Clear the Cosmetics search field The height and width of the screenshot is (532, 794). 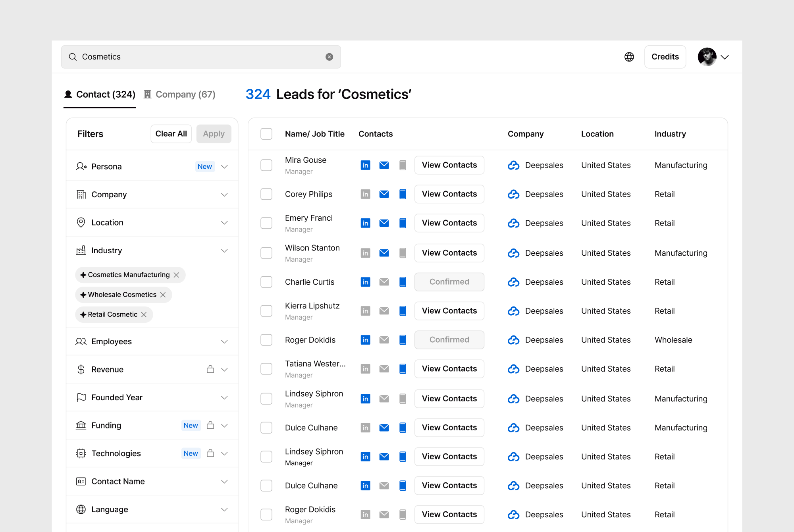[329, 57]
